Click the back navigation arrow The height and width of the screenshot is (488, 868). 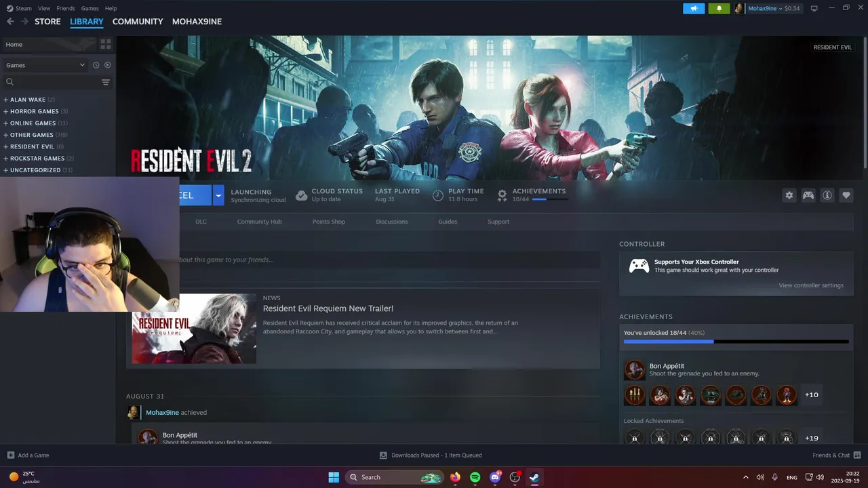coord(10,22)
